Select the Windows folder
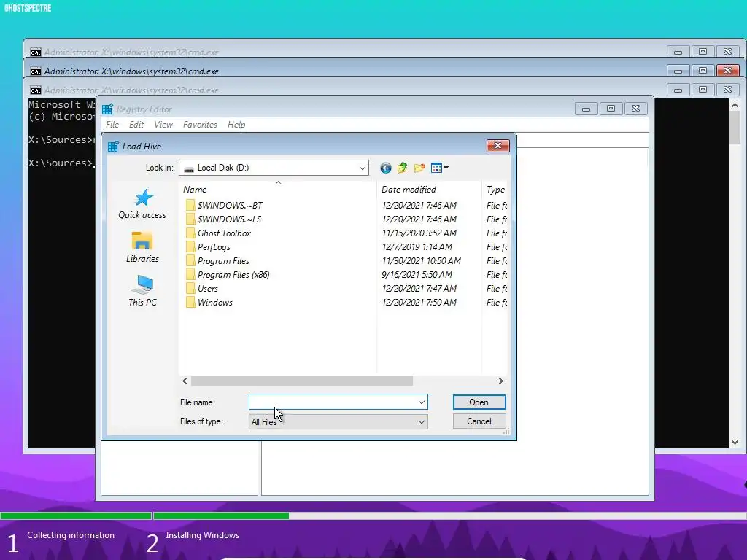This screenshot has height=560, width=747. pos(209,302)
